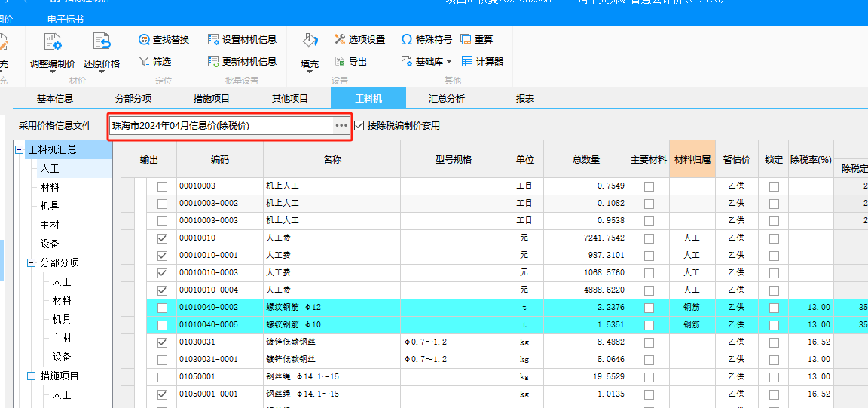Screen dimensions: 868x408
Task: Toggle 输出 checkbox for 00010003 row
Action: 162,187
